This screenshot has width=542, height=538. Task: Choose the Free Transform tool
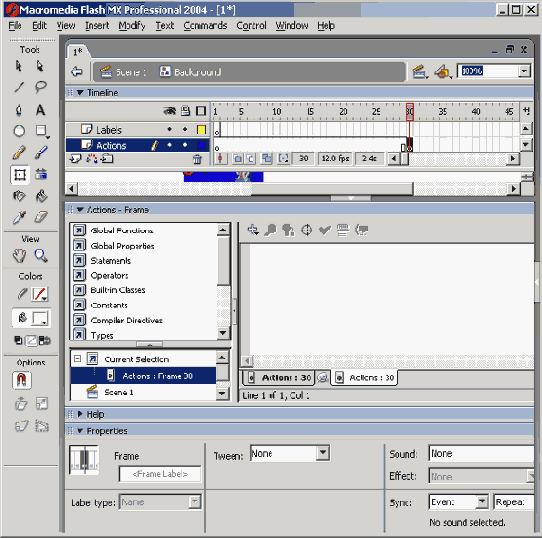point(20,175)
